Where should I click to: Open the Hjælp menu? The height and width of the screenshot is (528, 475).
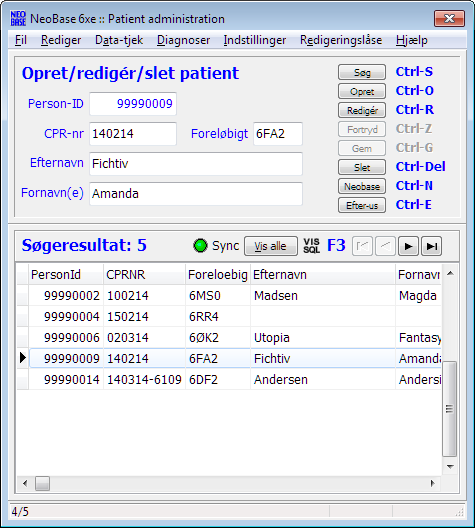pyautogui.click(x=412, y=40)
